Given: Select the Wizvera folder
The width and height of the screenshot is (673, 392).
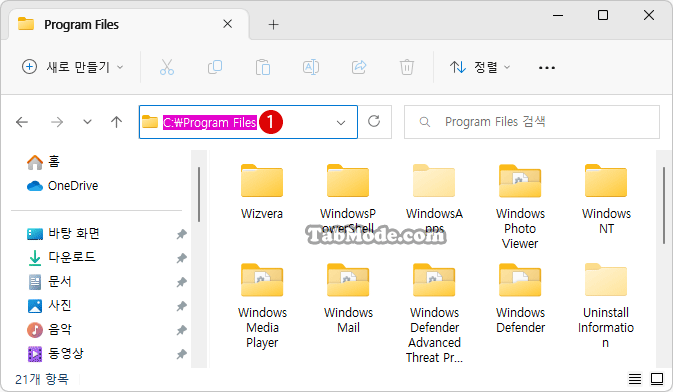Looking at the screenshot, I should click(x=262, y=191).
